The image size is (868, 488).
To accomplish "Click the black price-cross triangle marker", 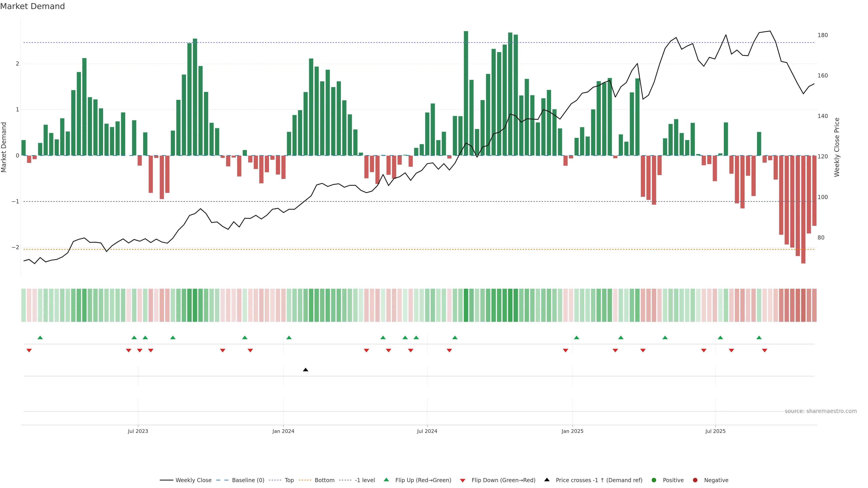I will [305, 370].
